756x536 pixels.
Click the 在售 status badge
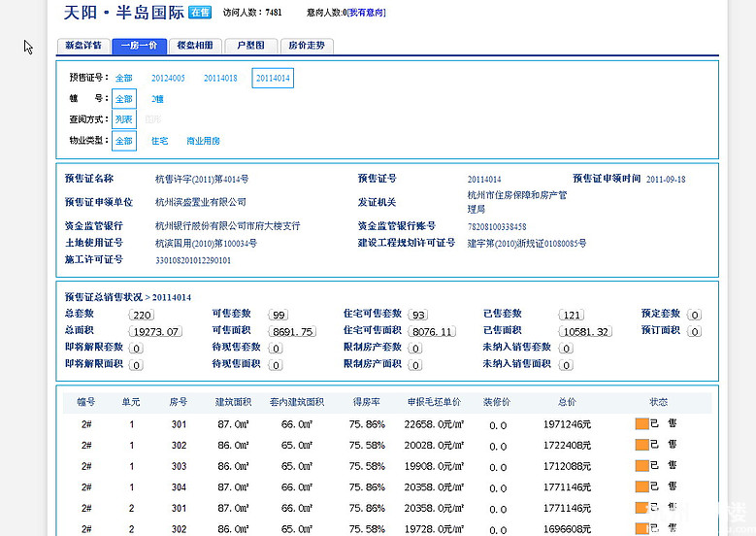tap(200, 13)
